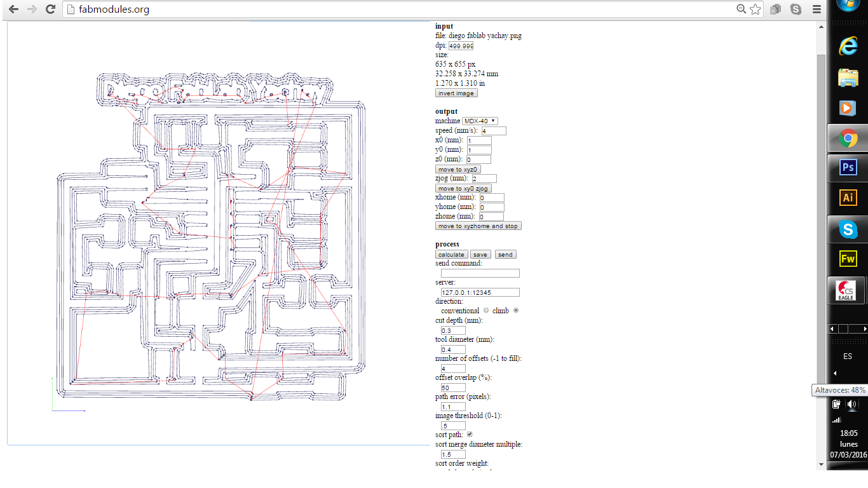Focus the x0 (mm) field

[x=479, y=140]
